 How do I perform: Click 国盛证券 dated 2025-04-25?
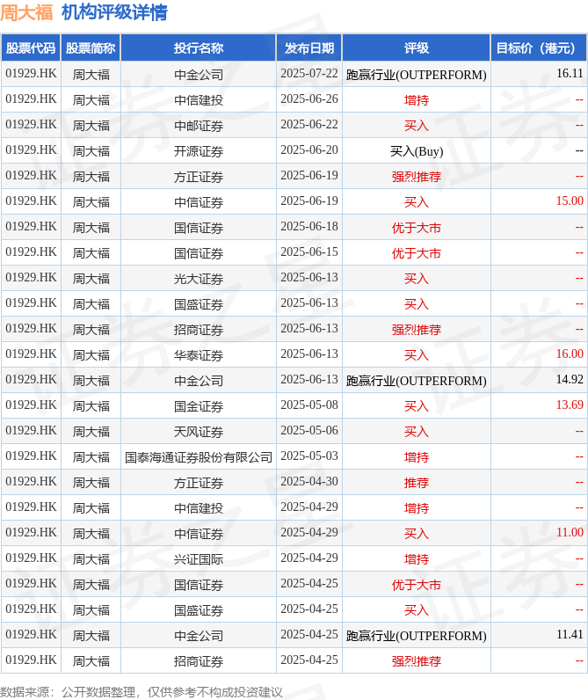point(199,609)
